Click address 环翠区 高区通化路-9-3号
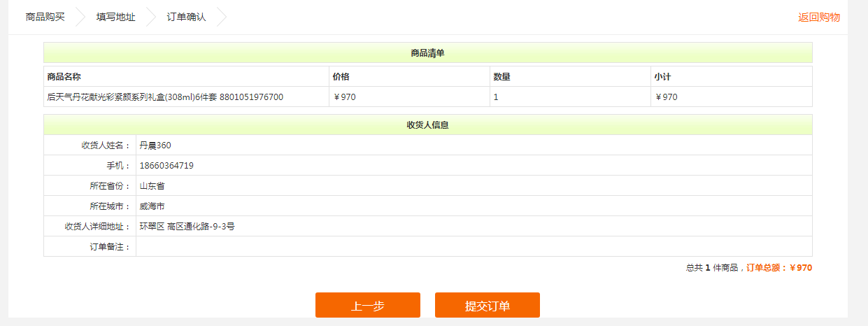 tap(187, 227)
